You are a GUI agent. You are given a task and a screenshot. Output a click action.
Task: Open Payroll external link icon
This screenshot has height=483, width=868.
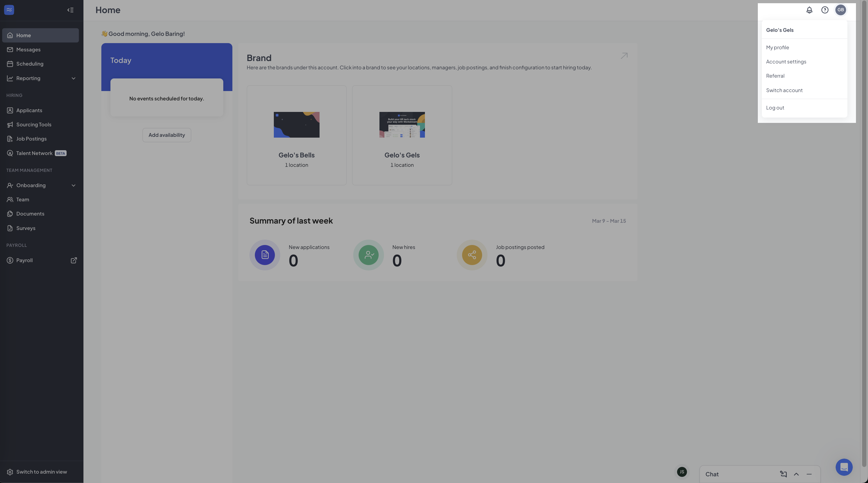click(74, 260)
